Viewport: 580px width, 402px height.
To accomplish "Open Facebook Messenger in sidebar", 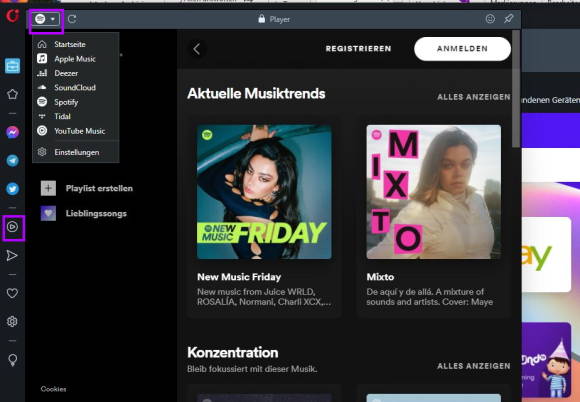I will 12,132.
